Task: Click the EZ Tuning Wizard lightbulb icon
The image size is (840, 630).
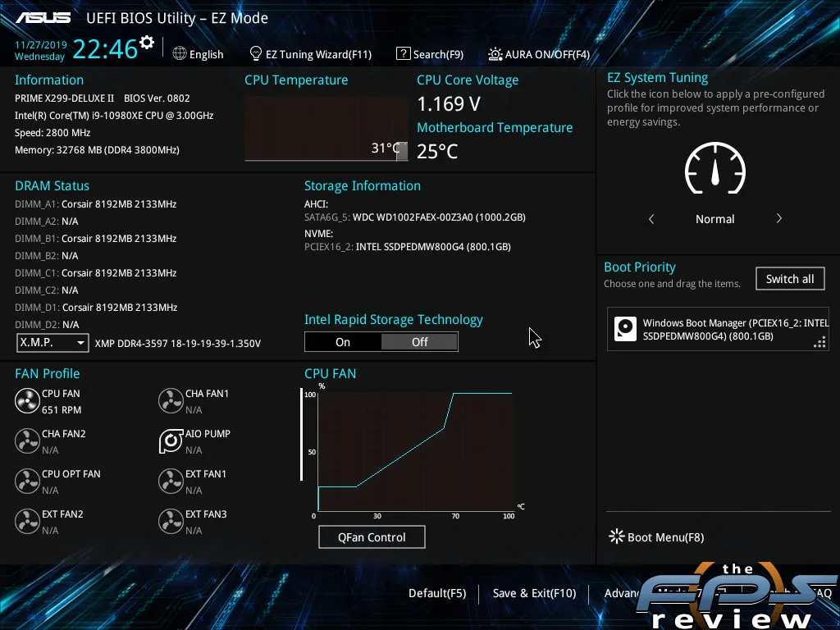Action: click(x=256, y=53)
